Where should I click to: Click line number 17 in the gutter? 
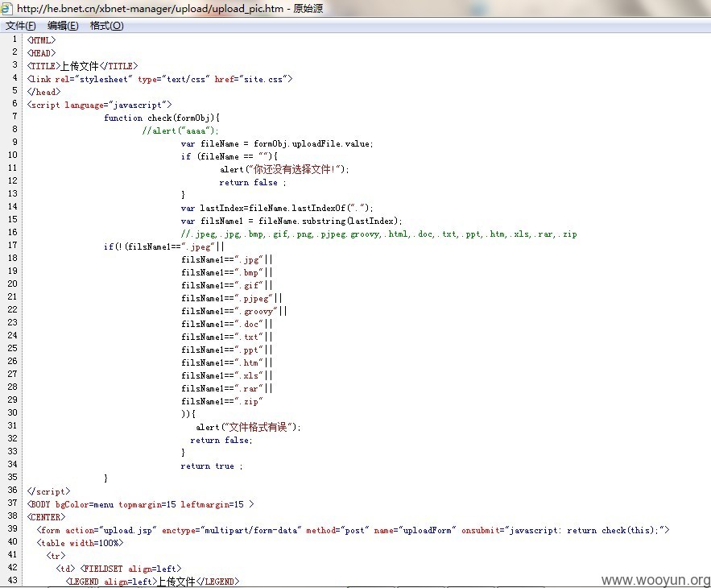(12, 245)
